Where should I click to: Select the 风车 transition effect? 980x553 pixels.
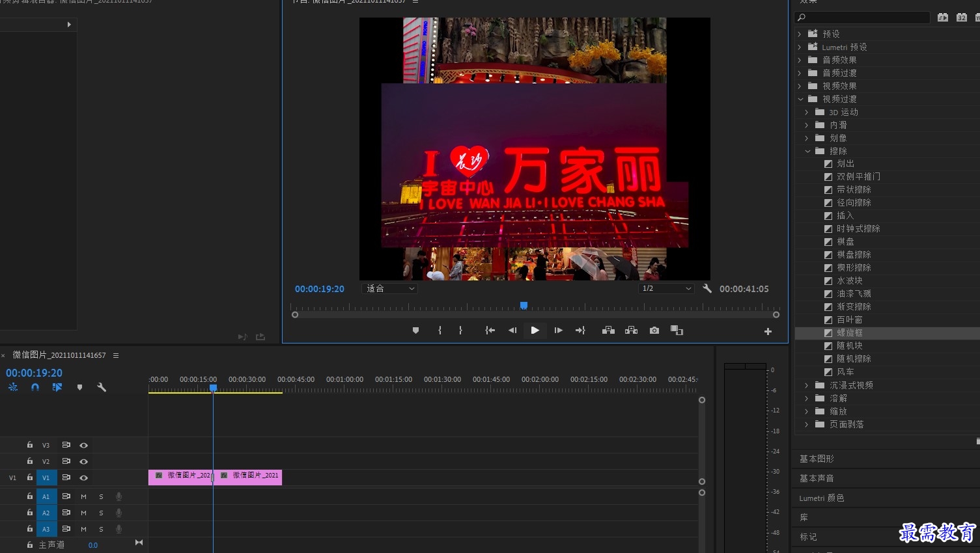pyautogui.click(x=845, y=371)
